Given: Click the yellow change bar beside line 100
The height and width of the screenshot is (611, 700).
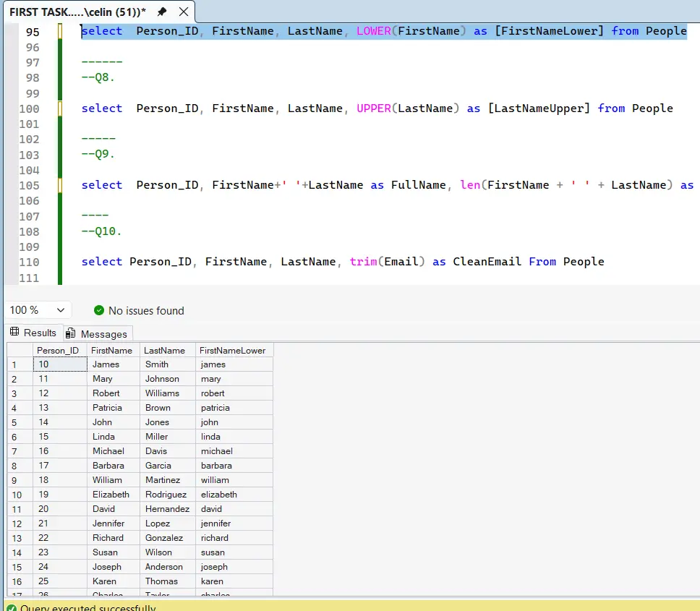Looking at the screenshot, I should click(60, 108).
